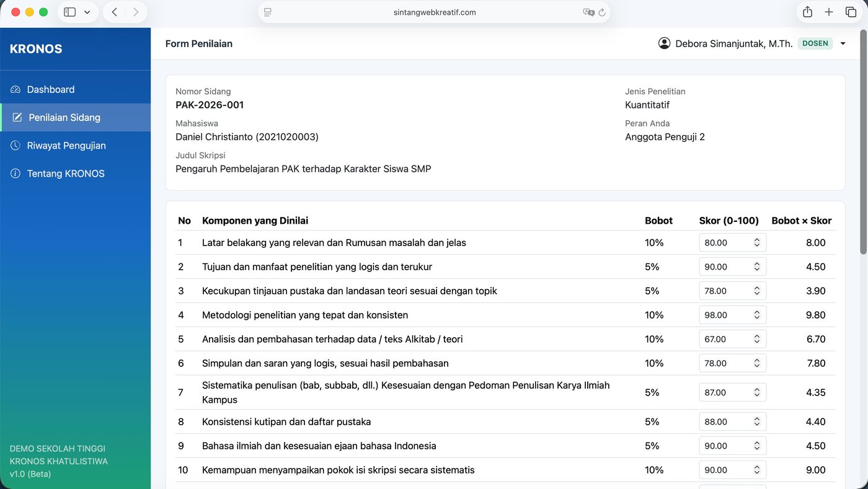Adjust stepper arrows on Metodologi penelitian score
Viewport: 868px width, 489px height.
coord(757,315)
